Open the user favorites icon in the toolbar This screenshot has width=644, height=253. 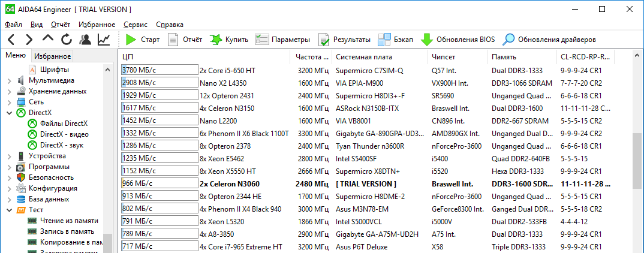pyautogui.click(x=85, y=40)
